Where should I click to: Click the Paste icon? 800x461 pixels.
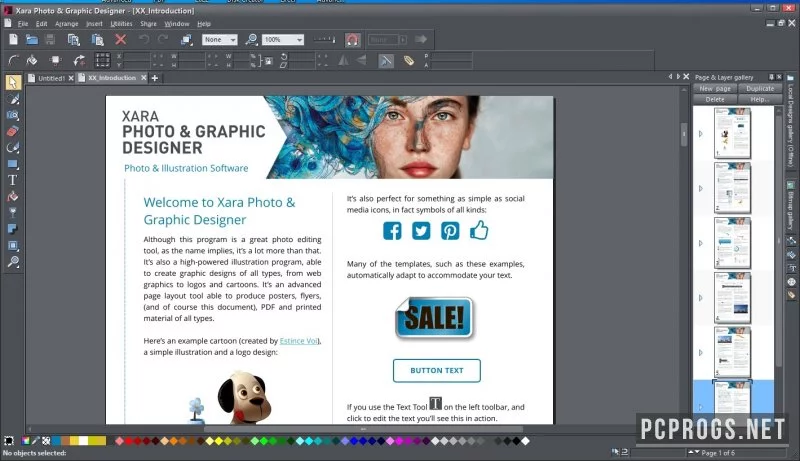97,39
